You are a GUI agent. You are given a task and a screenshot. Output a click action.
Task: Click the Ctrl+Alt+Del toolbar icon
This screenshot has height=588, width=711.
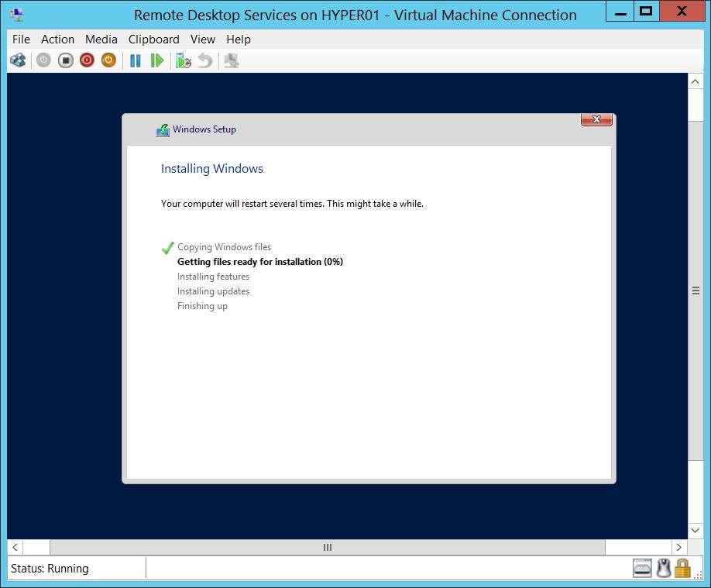point(18,60)
